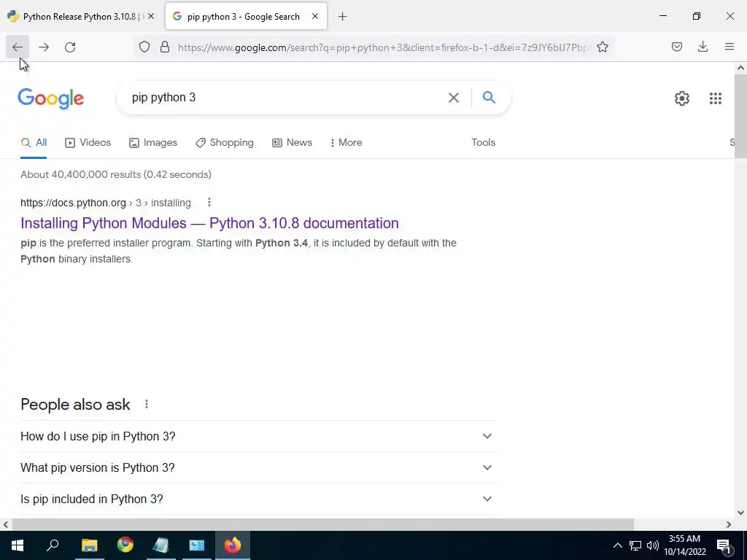Open the volume tray icon

653,545
